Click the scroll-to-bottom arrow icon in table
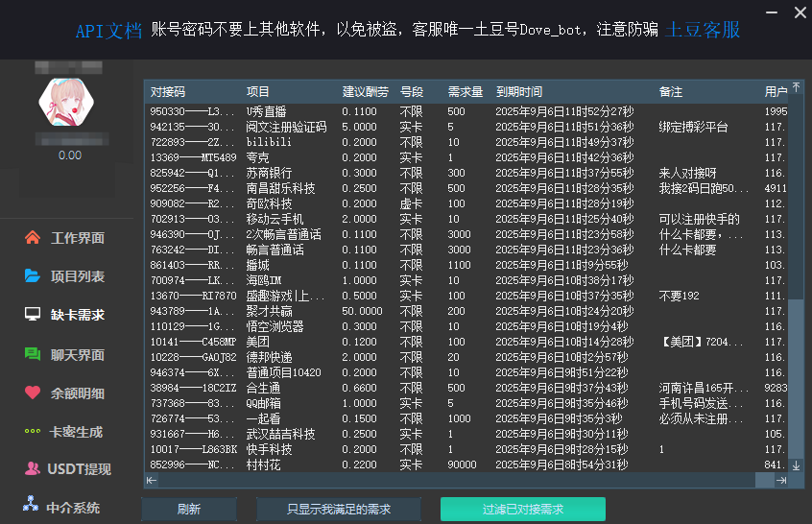This screenshot has width=812, height=524. [797, 465]
